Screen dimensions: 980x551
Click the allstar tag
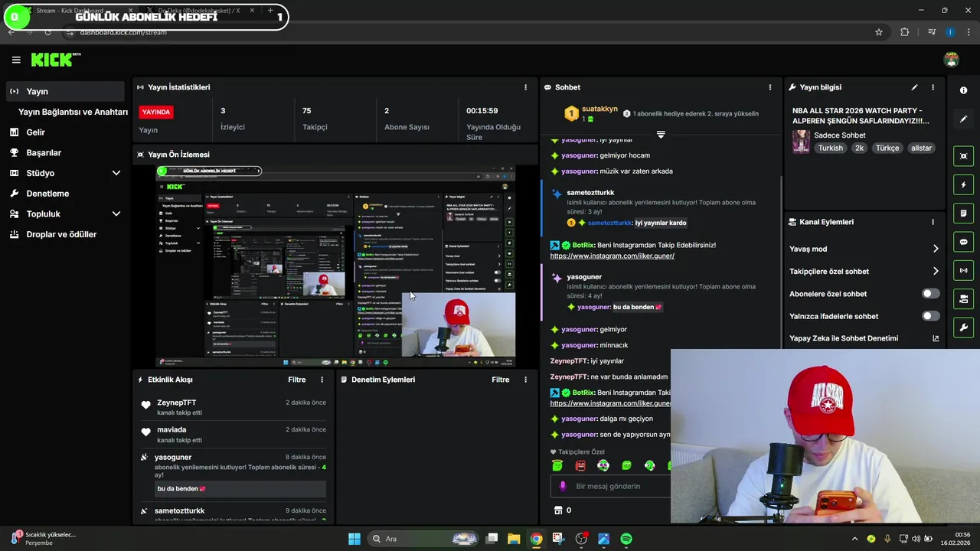[921, 148]
